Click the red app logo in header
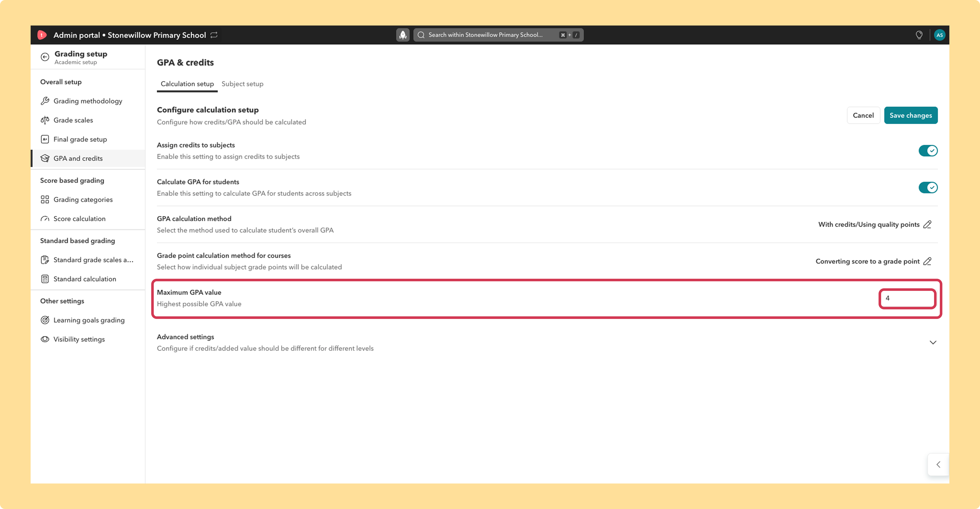 tap(42, 35)
